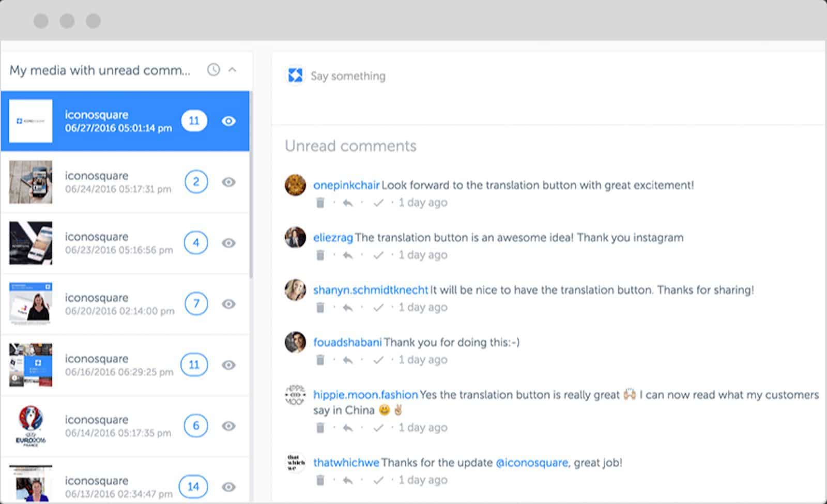Image resolution: width=827 pixels, height=504 pixels.
Task: Click the 14 unread comments badge
Action: coord(193,487)
